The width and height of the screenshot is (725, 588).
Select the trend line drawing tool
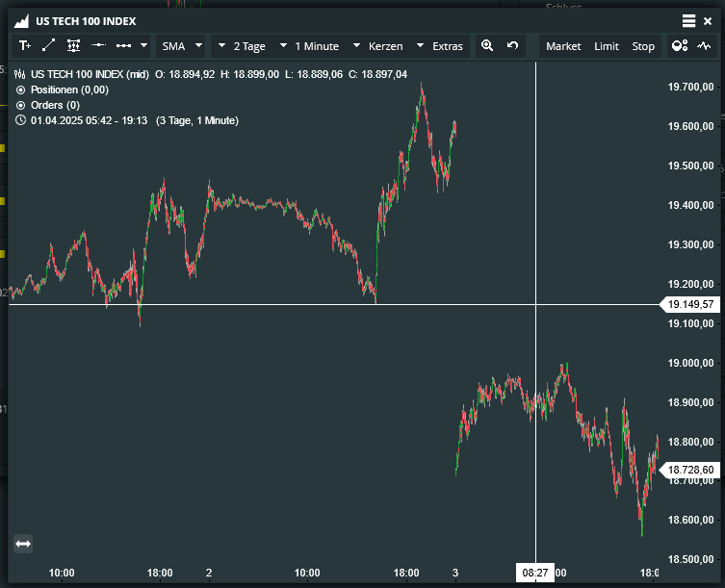tap(49, 45)
